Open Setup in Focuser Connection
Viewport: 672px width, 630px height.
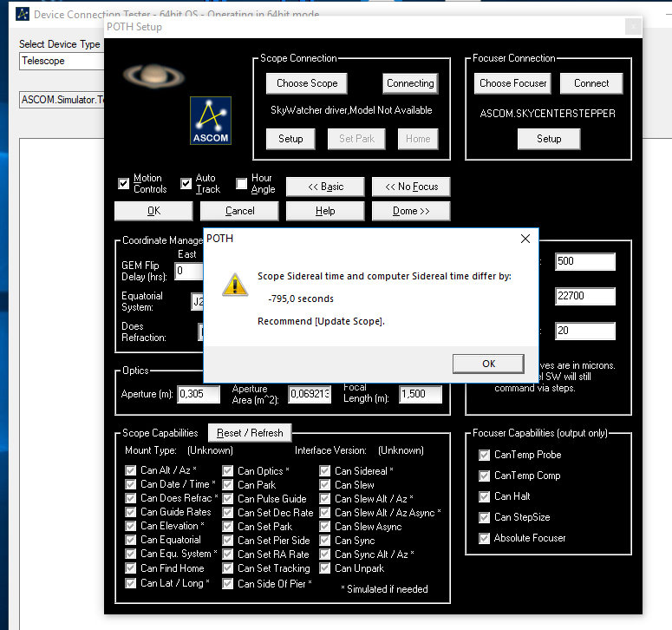(549, 139)
